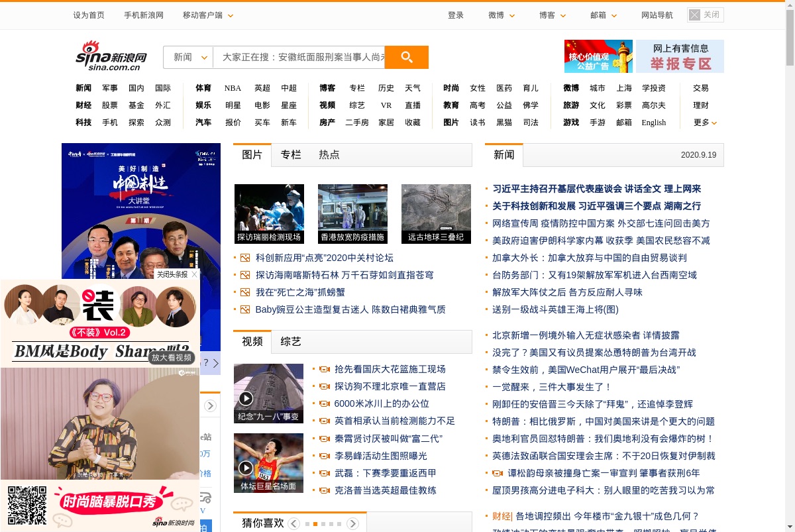Image resolution: width=795 pixels, height=532 pixels.
Task: Click image icon beside Baby豌豆公主造型
Action: tap(245, 309)
